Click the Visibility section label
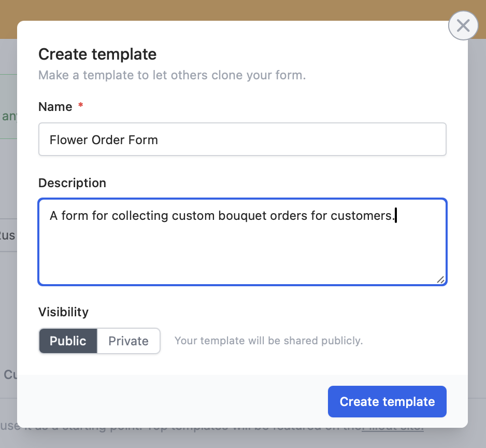 (x=64, y=312)
